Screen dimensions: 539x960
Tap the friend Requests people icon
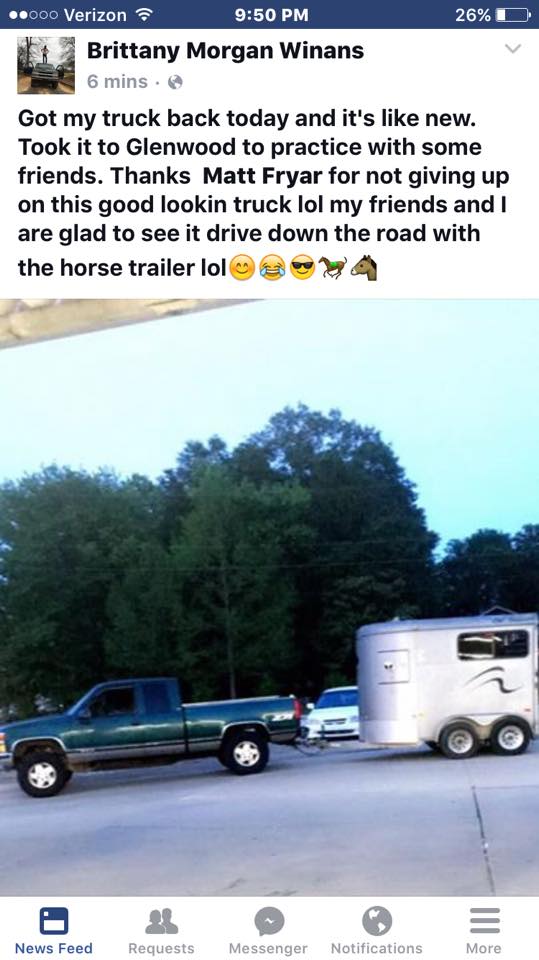pos(162,921)
